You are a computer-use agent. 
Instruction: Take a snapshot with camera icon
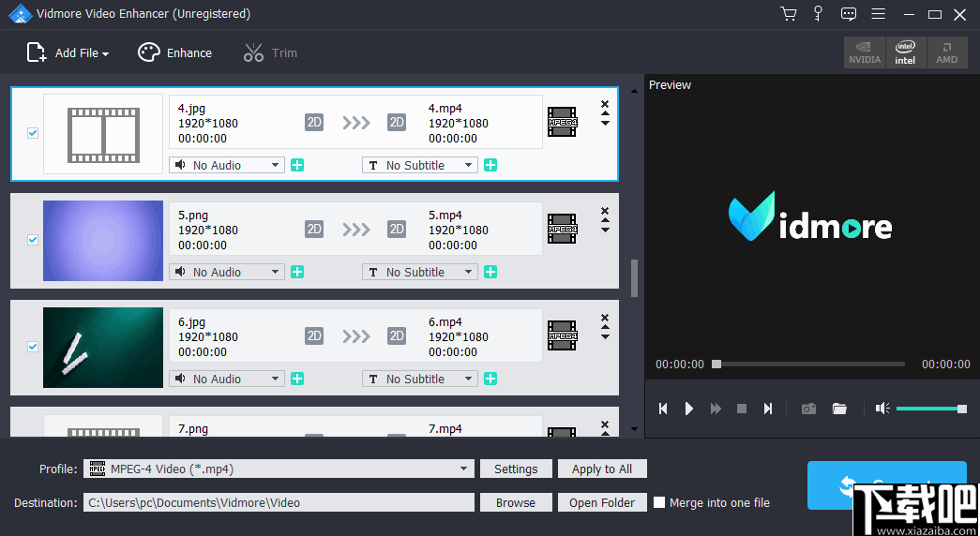click(808, 409)
